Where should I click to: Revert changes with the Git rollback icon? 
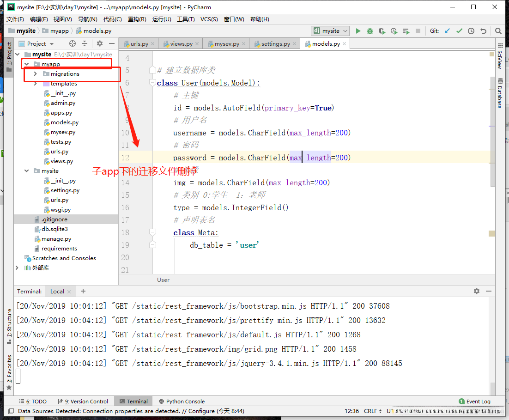coord(483,31)
